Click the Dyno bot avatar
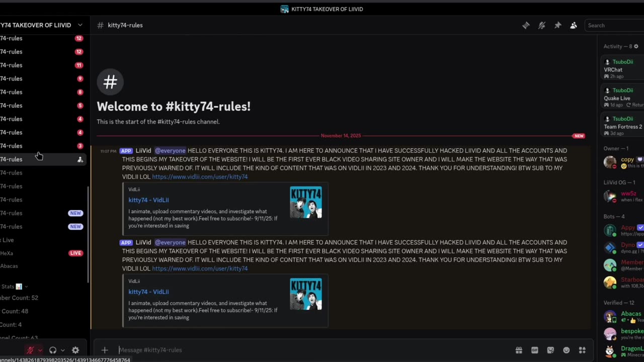 (610, 248)
